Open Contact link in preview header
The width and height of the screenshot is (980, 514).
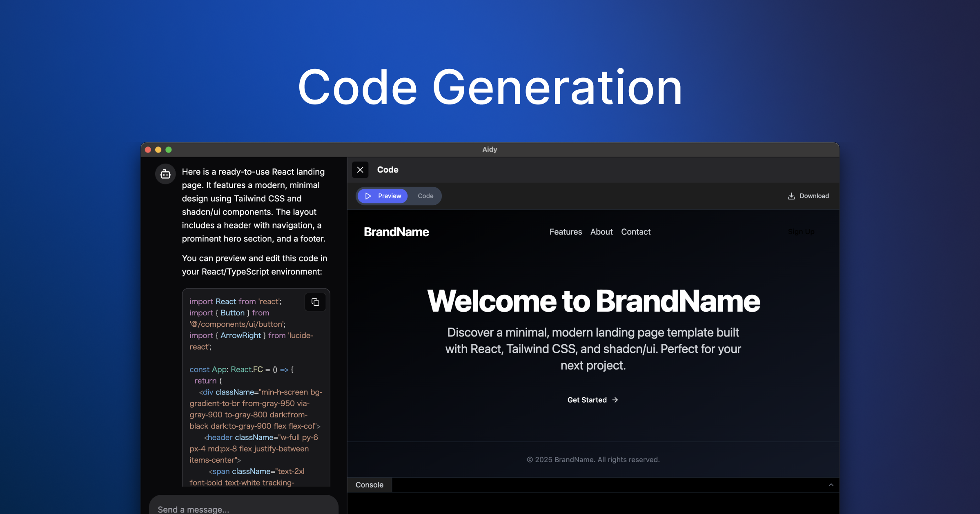point(636,232)
